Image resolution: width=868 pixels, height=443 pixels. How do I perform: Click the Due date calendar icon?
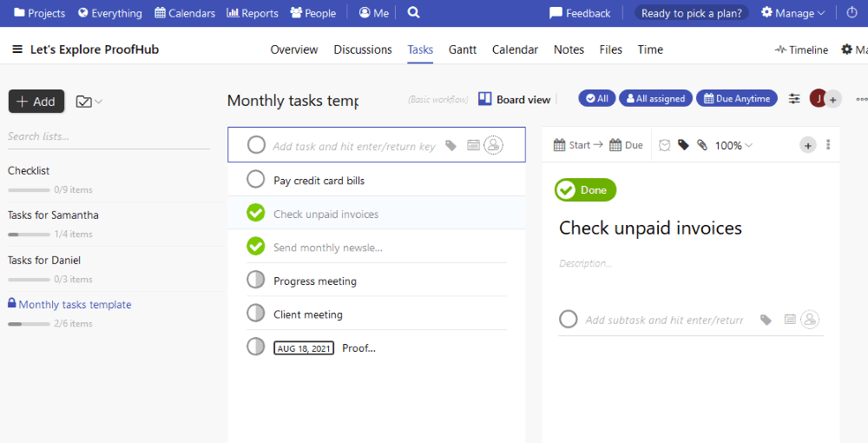pyautogui.click(x=615, y=145)
